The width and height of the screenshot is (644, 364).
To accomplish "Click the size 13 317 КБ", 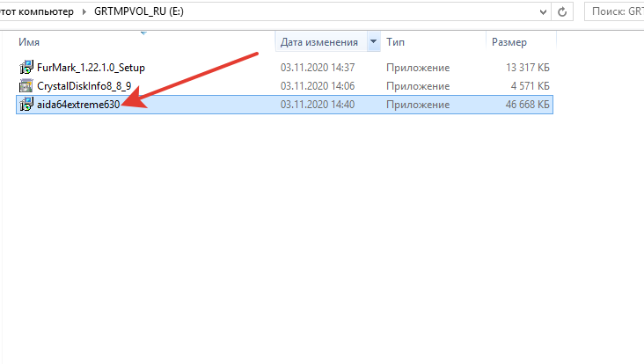I will [527, 68].
